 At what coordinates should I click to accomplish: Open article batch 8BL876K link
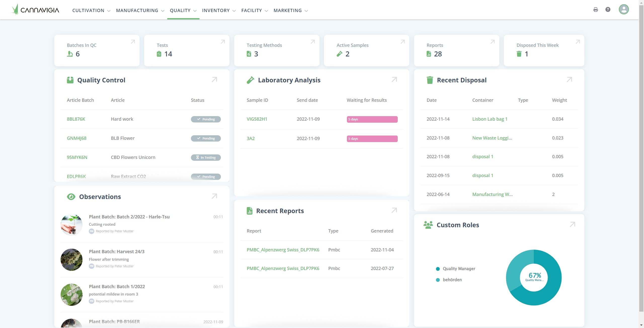76,119
